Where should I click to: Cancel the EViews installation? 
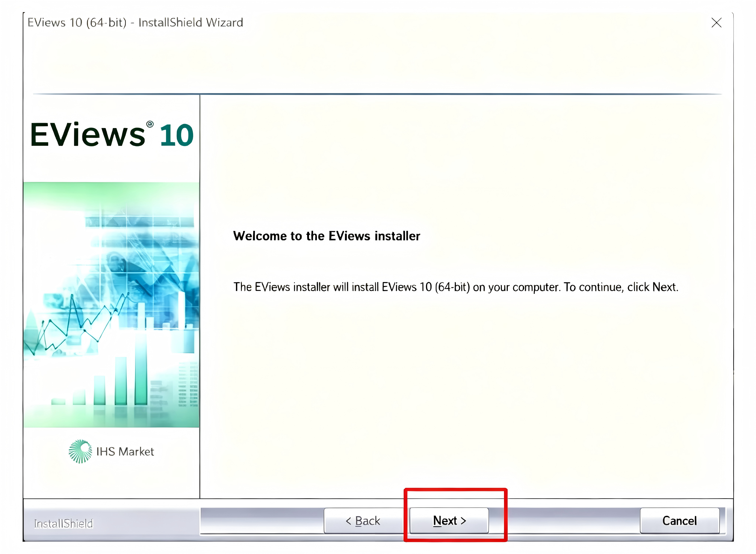pyautogui.click(x=679, y=520)
